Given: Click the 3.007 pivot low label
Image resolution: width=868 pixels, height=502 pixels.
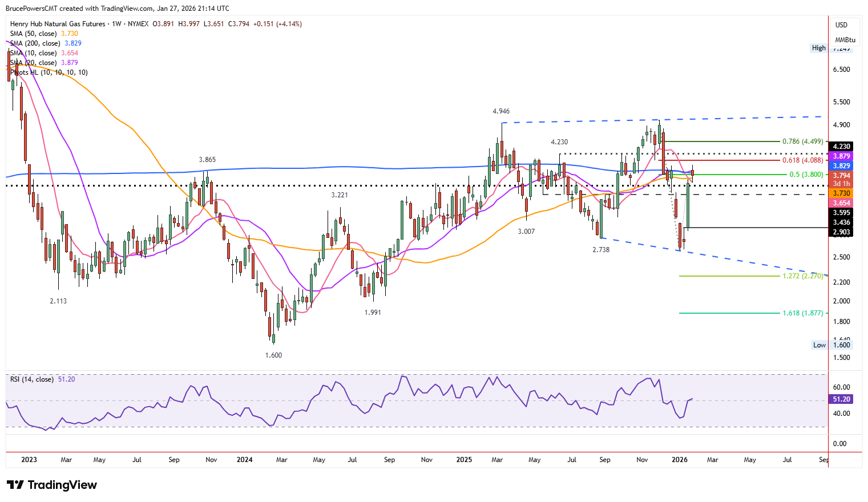Looking at the screenshot, I should point(526,232).
